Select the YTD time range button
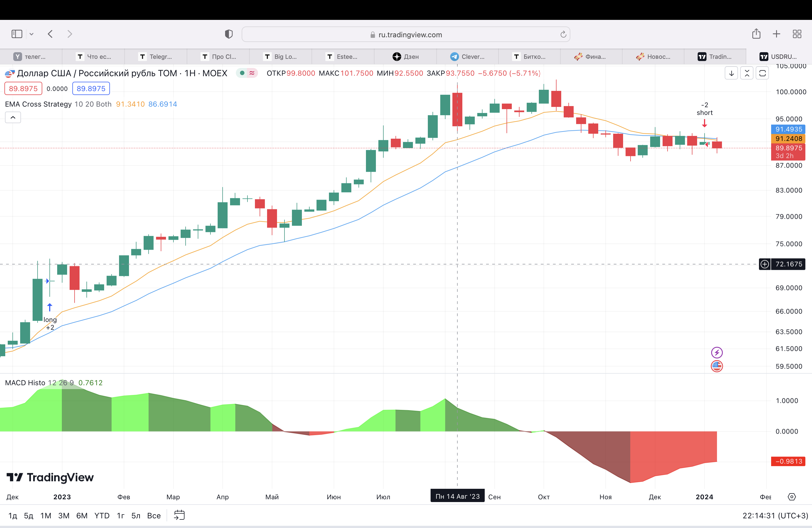Screen dimensions: 812x528 102,515
